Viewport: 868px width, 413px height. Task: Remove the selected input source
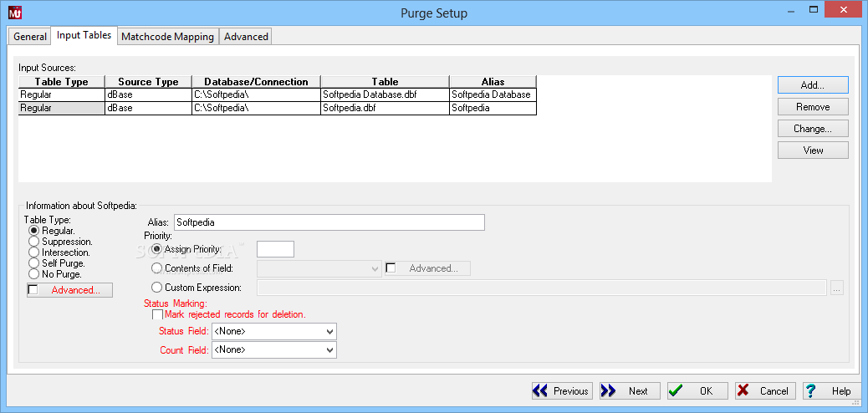tap(813, 107)
